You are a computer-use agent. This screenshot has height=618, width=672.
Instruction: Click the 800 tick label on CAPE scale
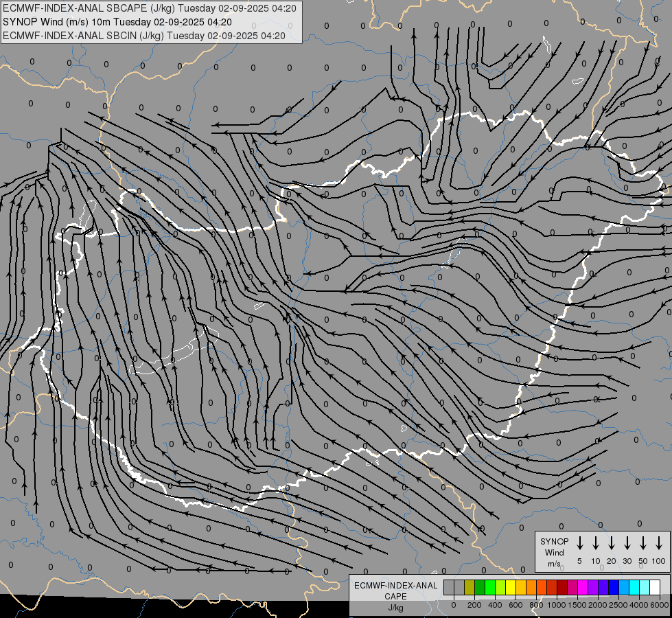pos(536,605)
